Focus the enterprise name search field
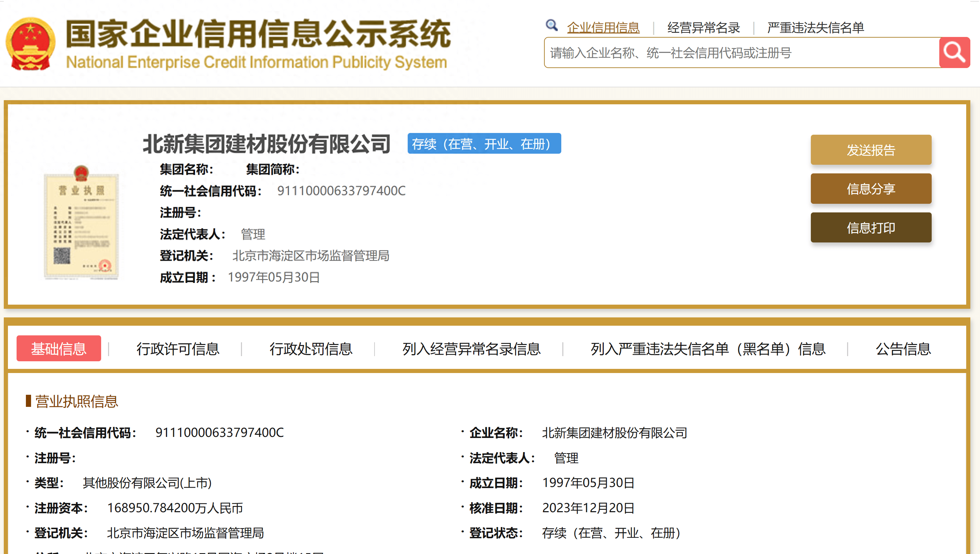The width and height of the screenshot is (980, 554). [x=742, y=52]
